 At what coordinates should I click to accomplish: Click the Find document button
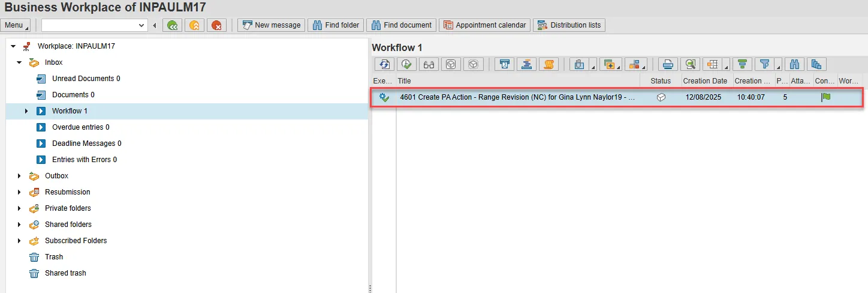click(x=401, y=25)
